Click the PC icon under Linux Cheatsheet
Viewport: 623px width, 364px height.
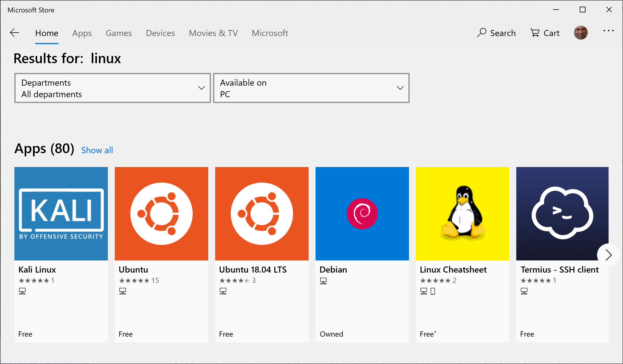424,291
